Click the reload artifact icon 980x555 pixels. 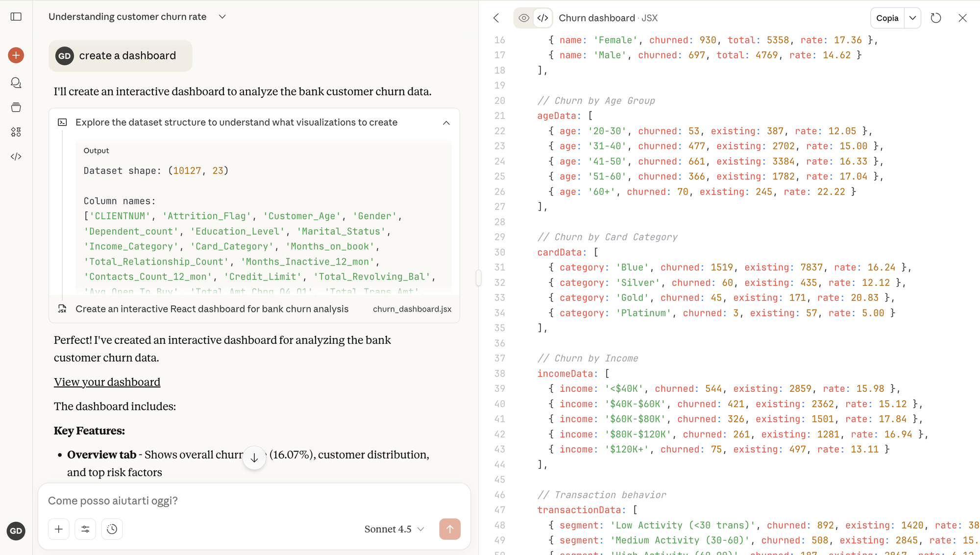coord(936,18)
